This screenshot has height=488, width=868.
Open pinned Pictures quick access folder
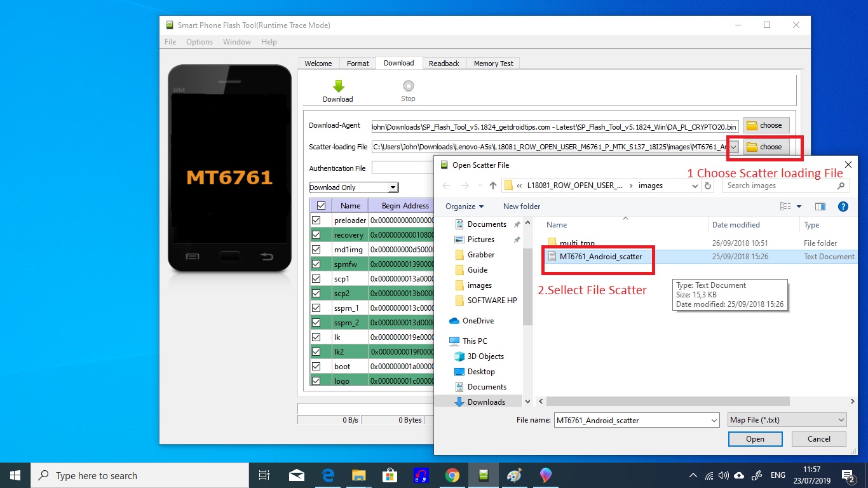click(475, 240)
